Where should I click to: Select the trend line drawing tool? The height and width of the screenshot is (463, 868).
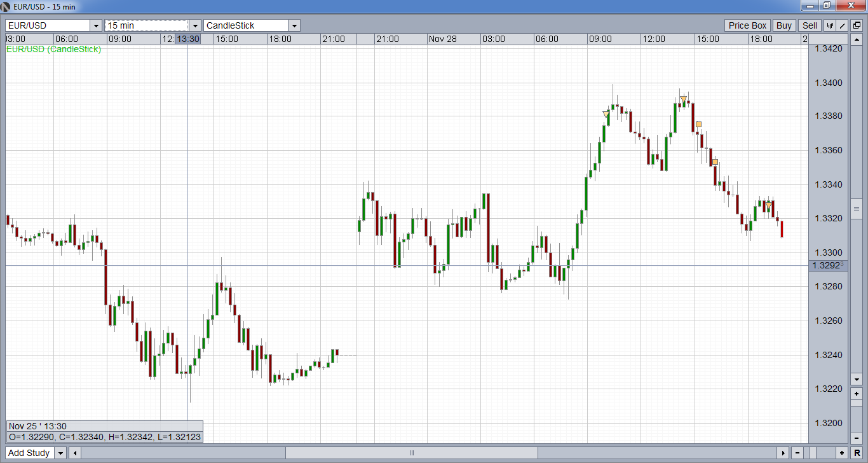[x=843, y=25]
